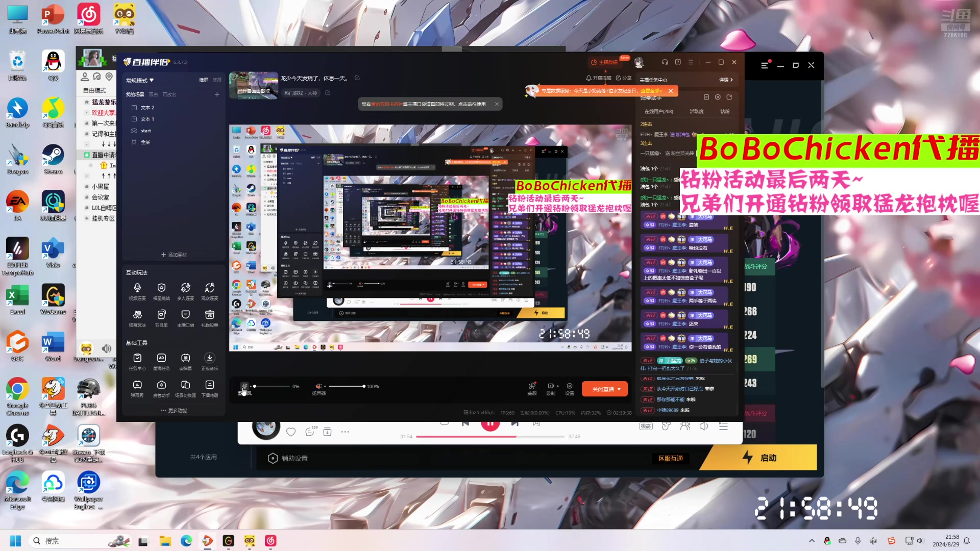
Task: Open 福星挑战 challenge tool
Action: tap(161, 291)
